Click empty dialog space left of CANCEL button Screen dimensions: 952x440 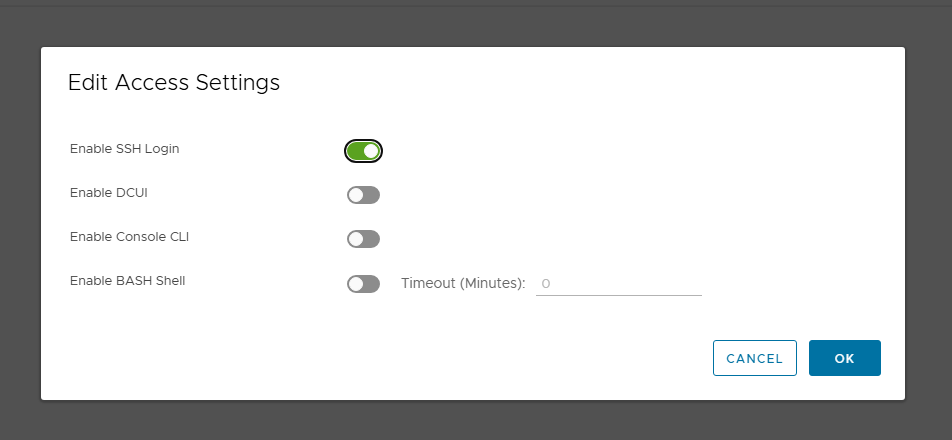coord(400,358)
